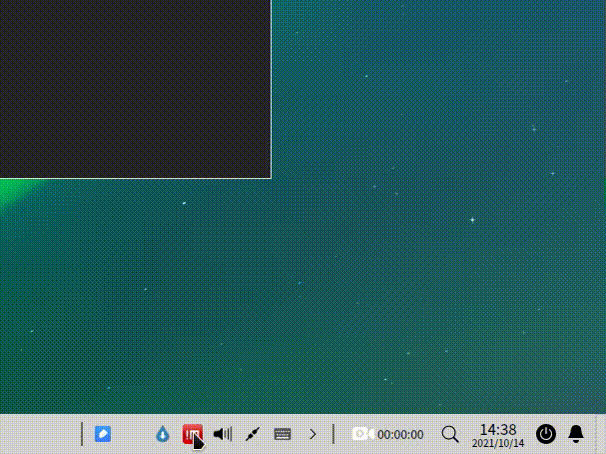Open the magnifier search icon

point(450,434)
